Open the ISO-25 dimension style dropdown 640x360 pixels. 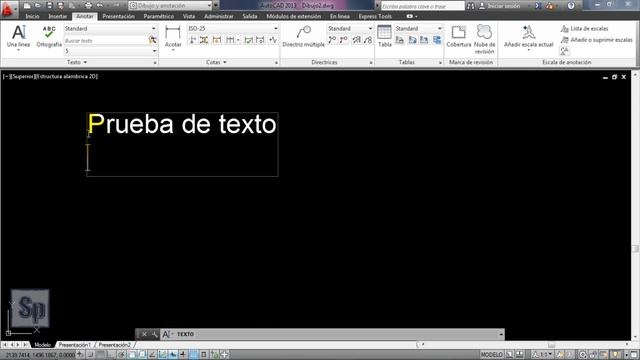click(233, 29)
